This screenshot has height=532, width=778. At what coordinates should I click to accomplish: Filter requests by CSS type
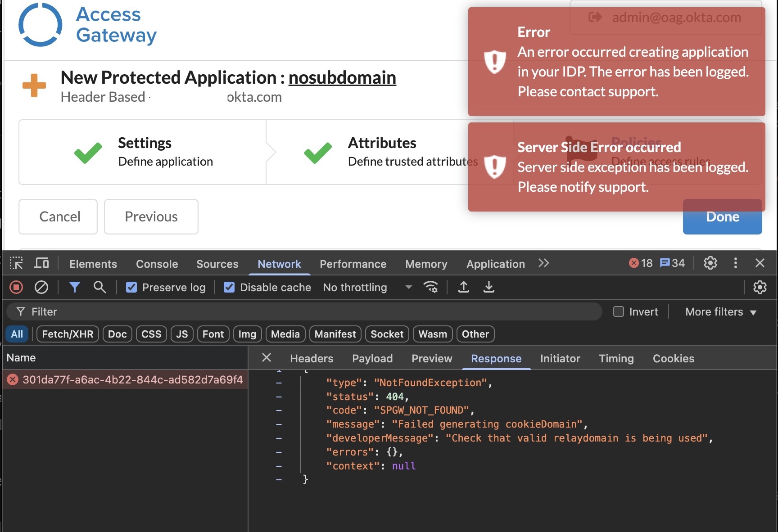pos(151,334)
